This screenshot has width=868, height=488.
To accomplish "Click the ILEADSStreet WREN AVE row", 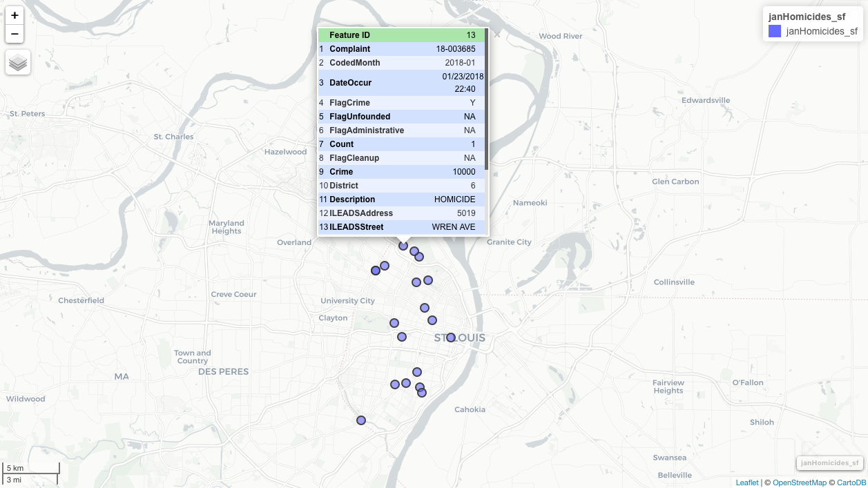I will [401, 227].
